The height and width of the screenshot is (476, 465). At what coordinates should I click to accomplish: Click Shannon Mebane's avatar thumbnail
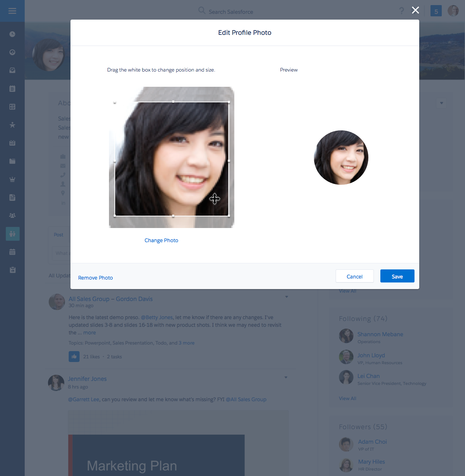[346, 336]
